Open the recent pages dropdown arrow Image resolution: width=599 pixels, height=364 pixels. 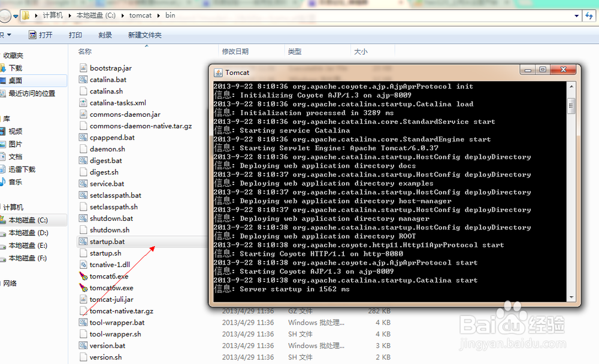(16, 16)
